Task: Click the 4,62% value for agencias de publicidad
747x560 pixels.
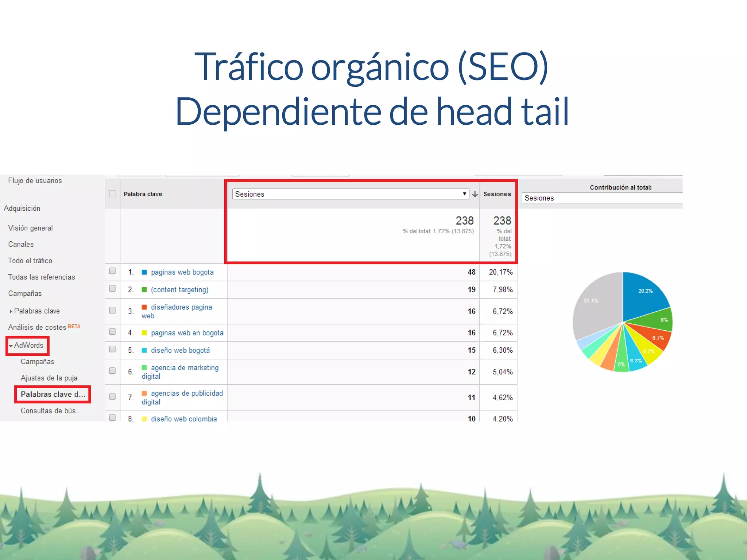Action: point(503,398)
